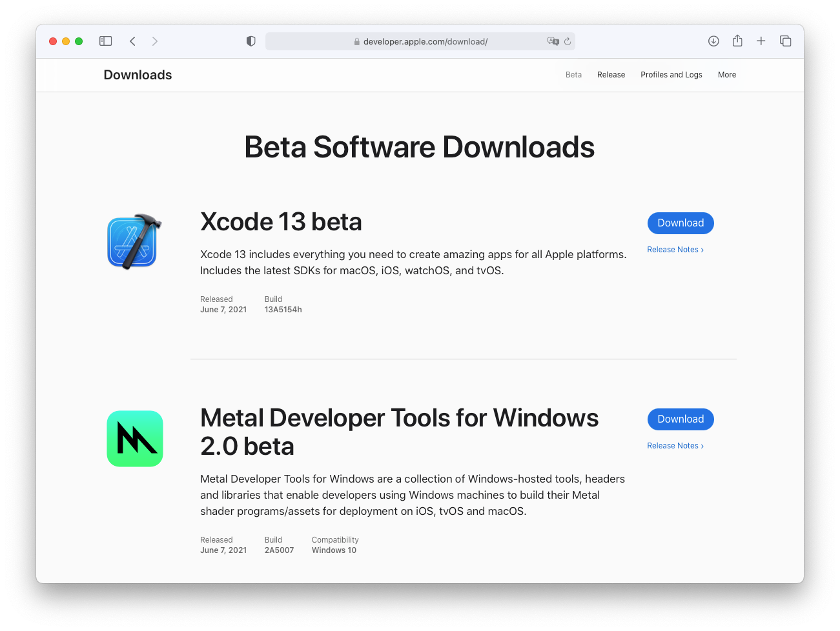Show the tab overview
The image size is (840, 631).
coord(786,41)
